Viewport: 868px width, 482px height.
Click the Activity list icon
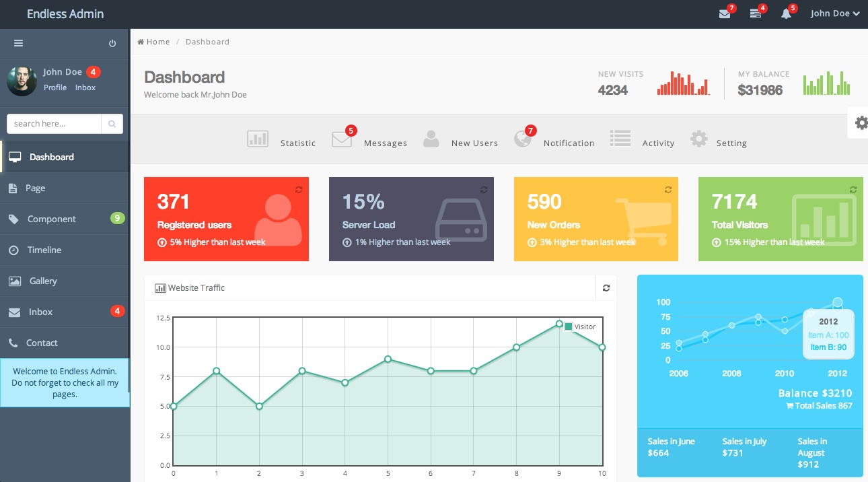(620, 139)
